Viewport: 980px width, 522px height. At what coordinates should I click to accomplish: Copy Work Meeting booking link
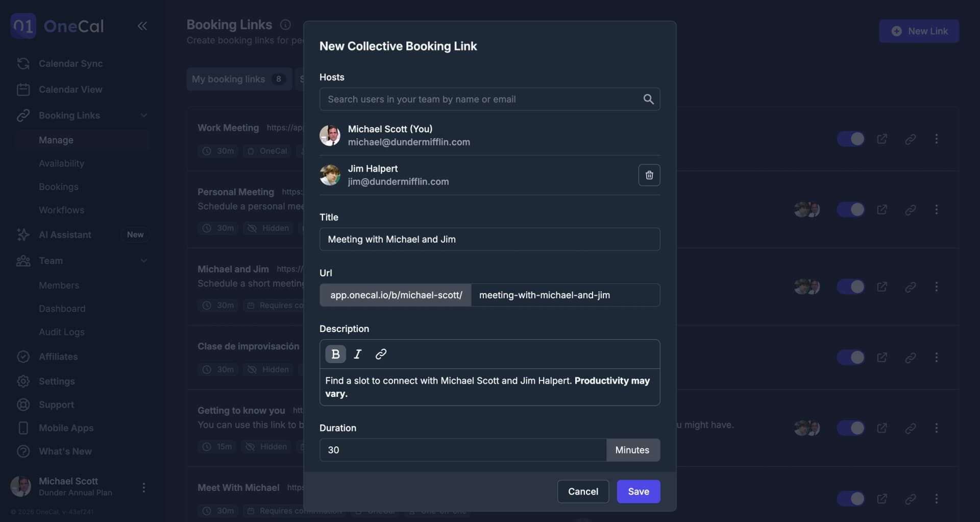point(911,139)
